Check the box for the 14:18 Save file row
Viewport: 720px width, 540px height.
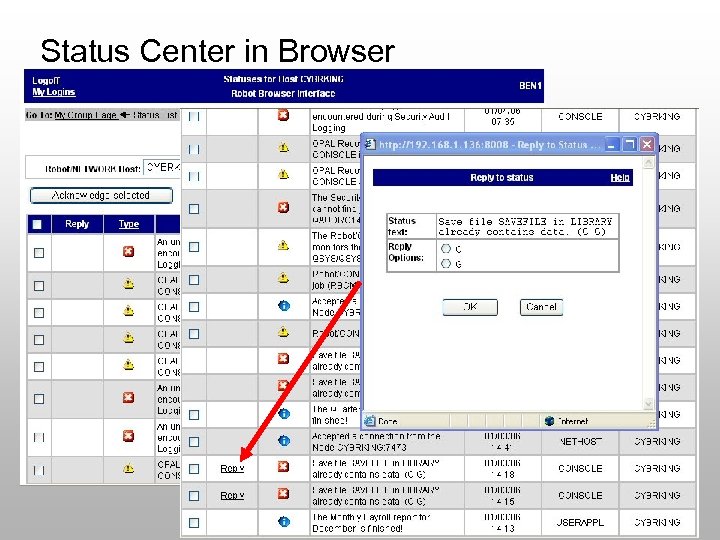(194, 469)
